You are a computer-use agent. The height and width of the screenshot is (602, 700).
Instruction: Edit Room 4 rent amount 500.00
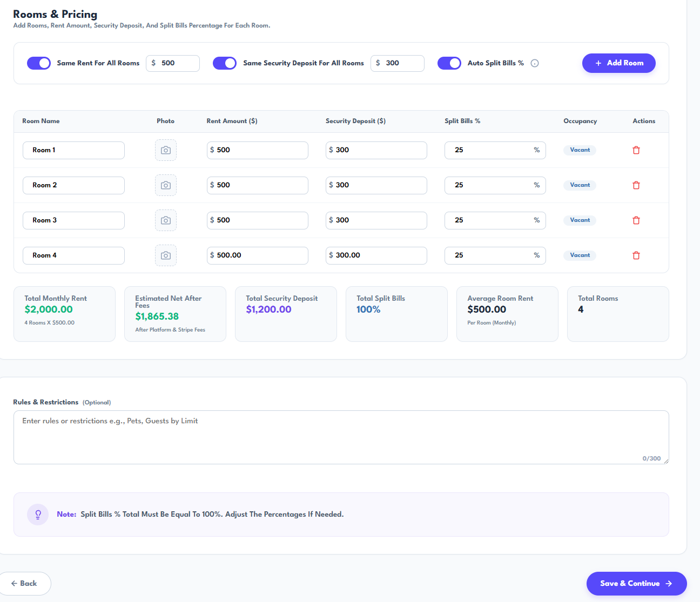click(x=258, y=255)
